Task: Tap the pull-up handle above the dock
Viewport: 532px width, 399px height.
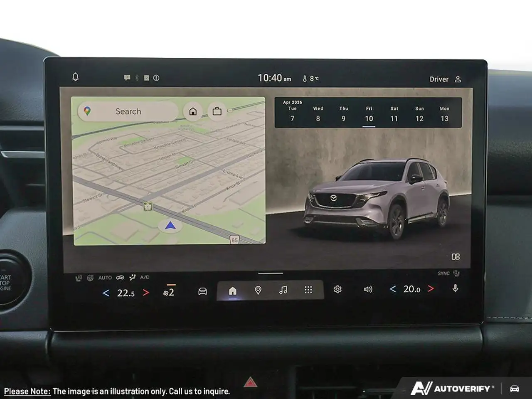Action: (x=271, y=273)
